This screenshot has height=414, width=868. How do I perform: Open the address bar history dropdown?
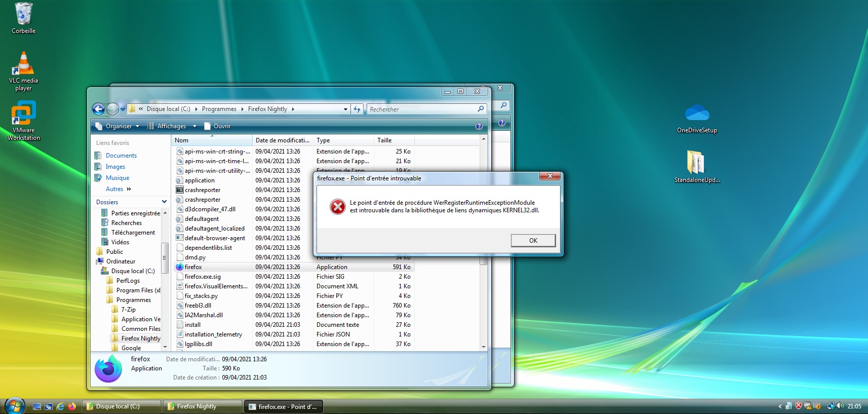pyautogui.click(x=345, y=109)
